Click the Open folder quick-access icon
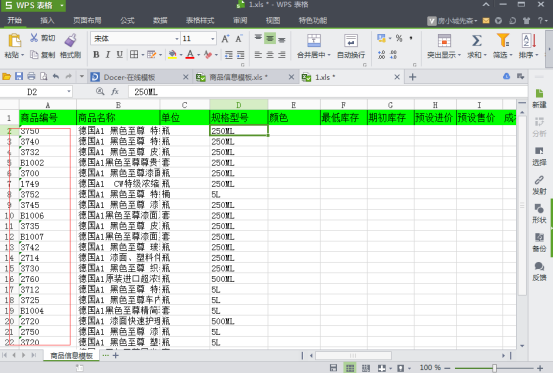 (x=6, y=77)
